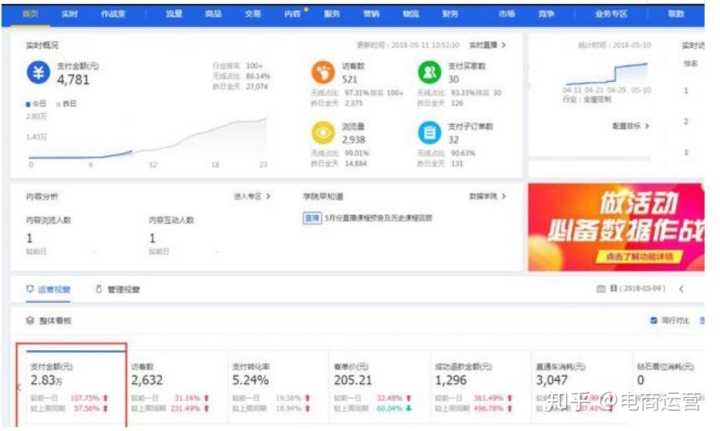Select the 客单价 205.21 metric card
This screenshot has height=431, width=720.
coord(379,386)
